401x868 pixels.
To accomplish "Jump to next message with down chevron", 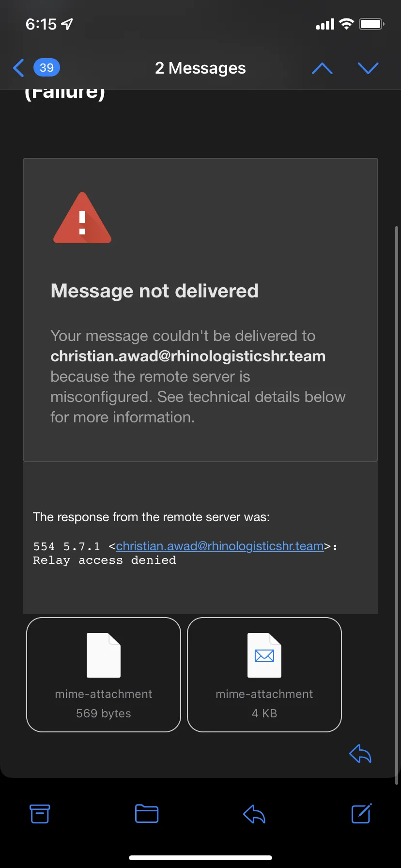I will 368,68.
